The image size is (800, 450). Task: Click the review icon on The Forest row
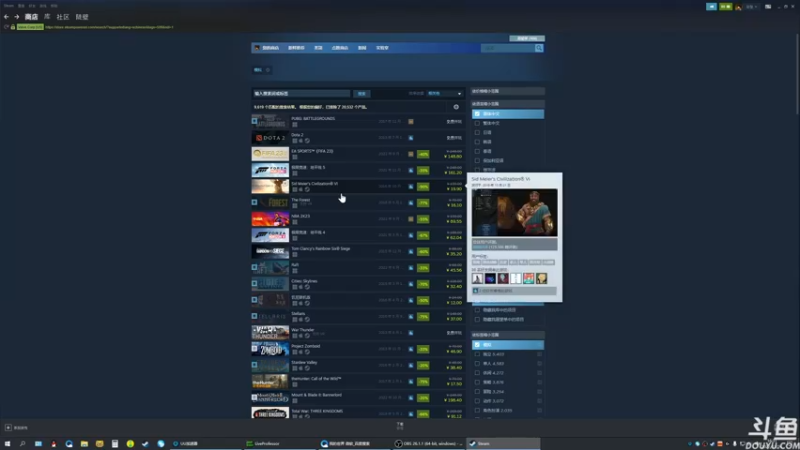click(x=411, y=203)
